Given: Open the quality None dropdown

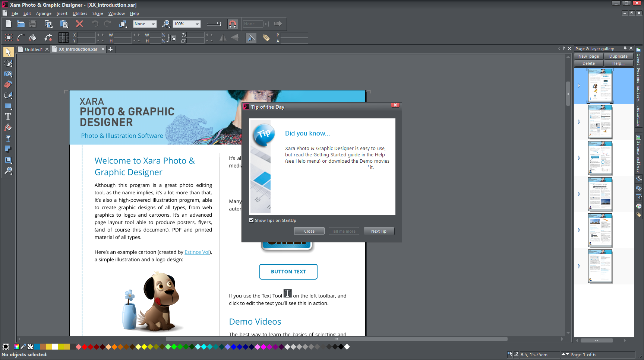Looking at the screenshot, I should 145,24.
